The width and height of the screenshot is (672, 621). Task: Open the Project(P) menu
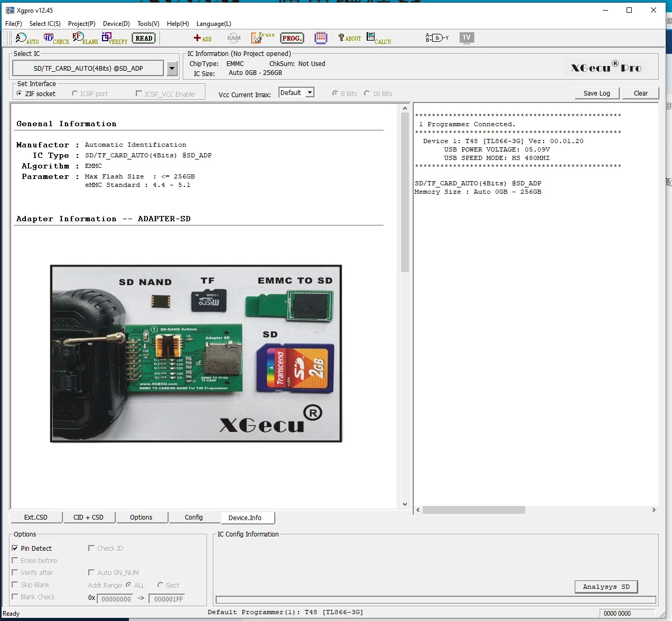[x=82, y=24]
